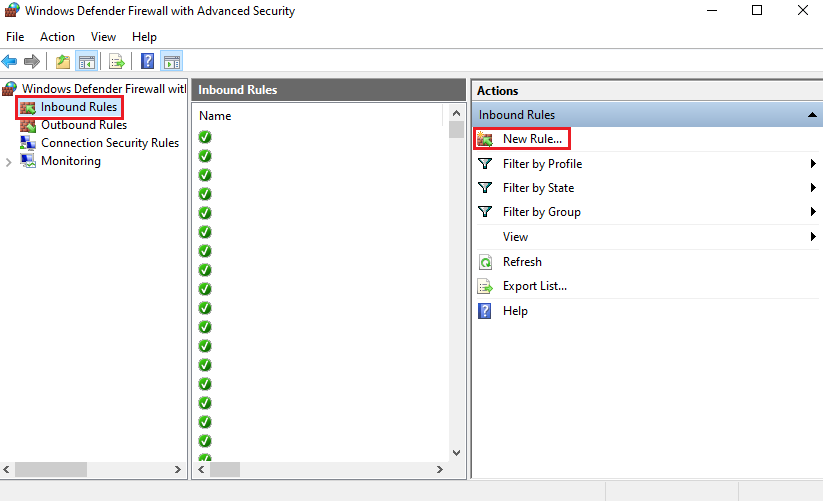
Task: Open the View menu in menu bar
Action: [103, 37]
